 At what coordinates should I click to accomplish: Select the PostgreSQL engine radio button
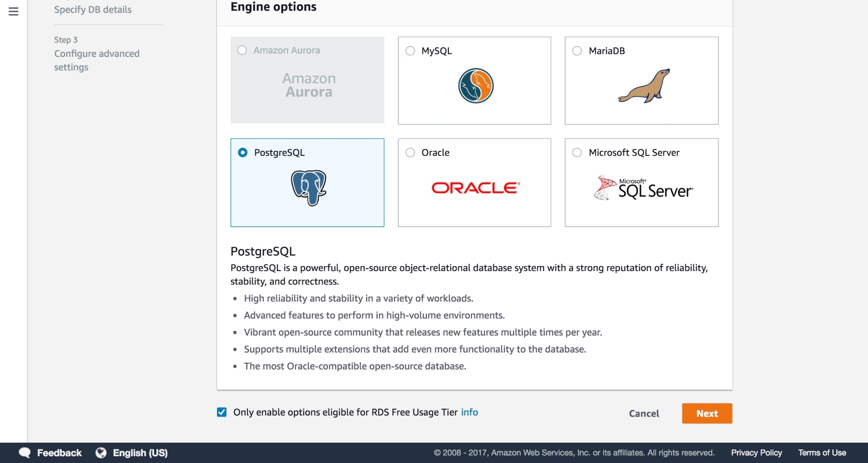coord(243,152)
